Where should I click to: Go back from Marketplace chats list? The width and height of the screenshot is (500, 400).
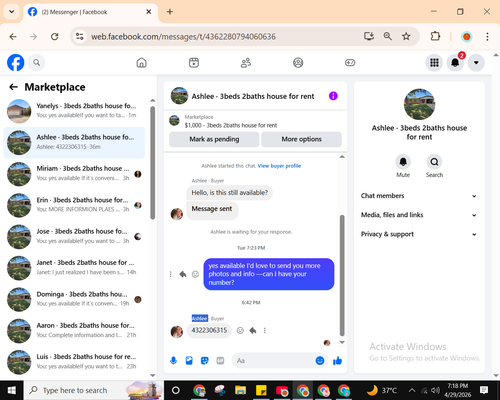13,87
